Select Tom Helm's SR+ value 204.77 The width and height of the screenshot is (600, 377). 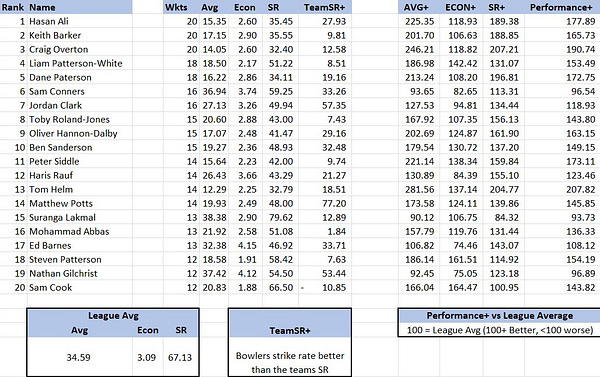coord(504,189)
